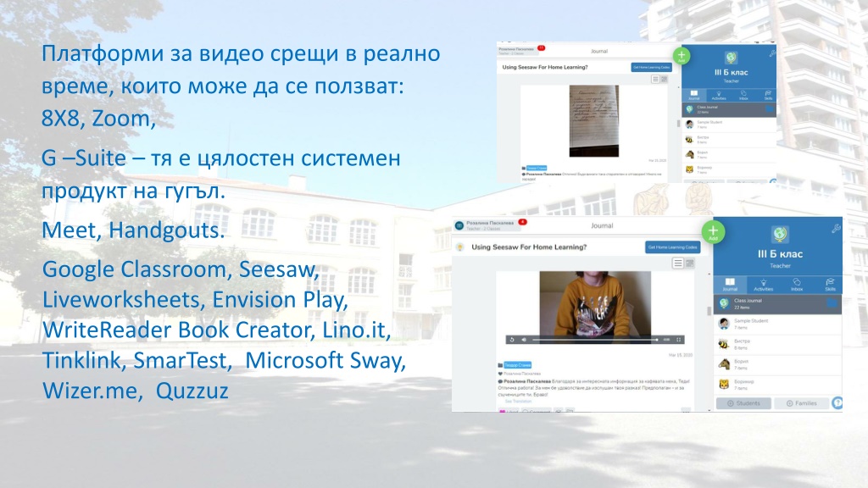This screenshot has height=488, width=868.
Task: Switch to calendar view in lower screenshot
Action: point(690,263)
